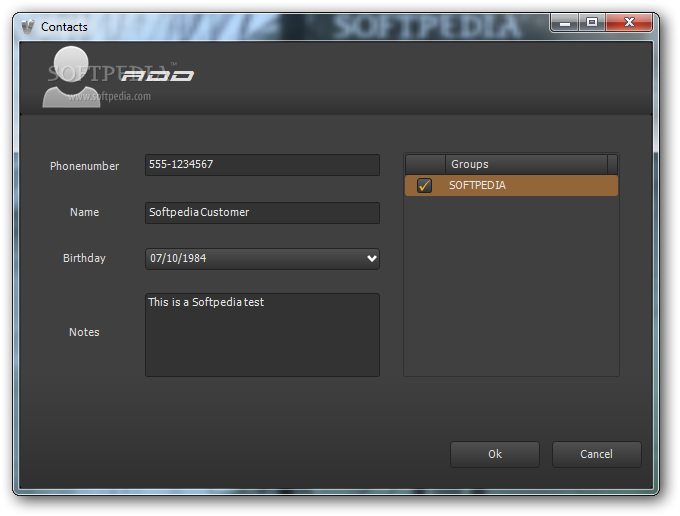Click the empty checkbox column header
Image resolution: width=680 pixels, height=516 pixels.
[425, 164]
